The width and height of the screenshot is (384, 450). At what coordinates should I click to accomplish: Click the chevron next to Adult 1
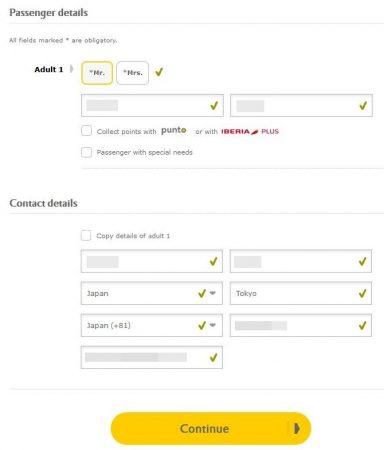pos(71,69)
